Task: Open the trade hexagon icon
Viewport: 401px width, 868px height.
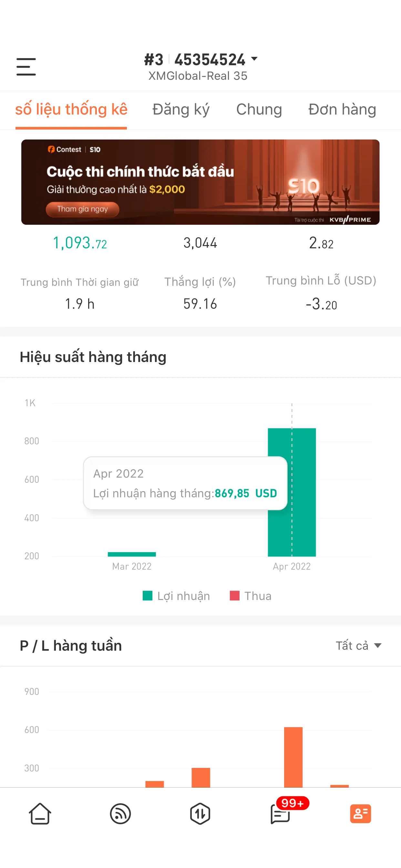Action: tap(200, 813)
